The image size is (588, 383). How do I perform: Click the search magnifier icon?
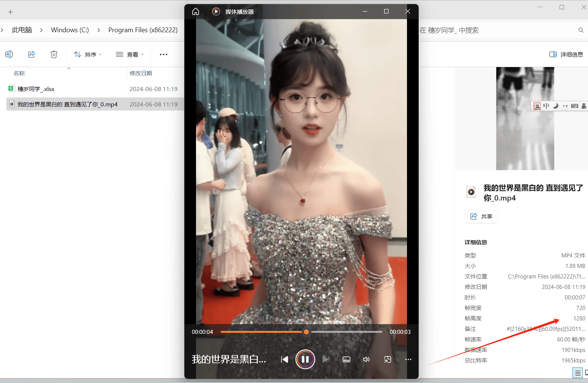coord(581,30)
